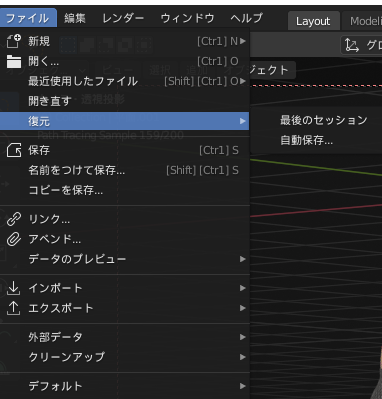This screenshot has height=399, width=382.
Task: Select コピーを保存 menu entry
Action: (x=125, y=190)
